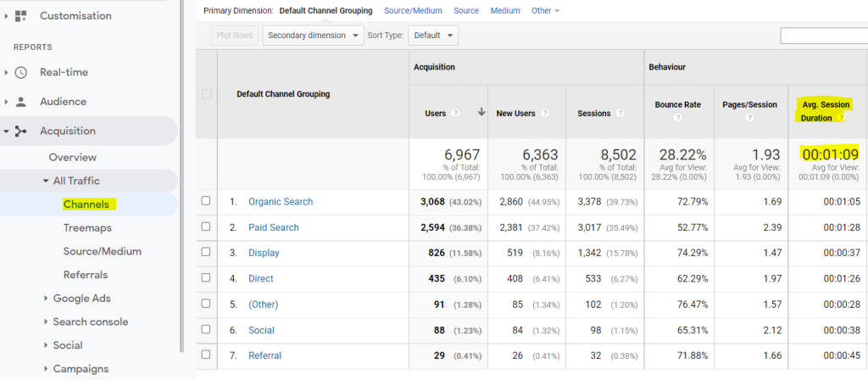Tick the checkbox for (Other) row
This screenshot has width=868, height=380.
pos(206,303)
